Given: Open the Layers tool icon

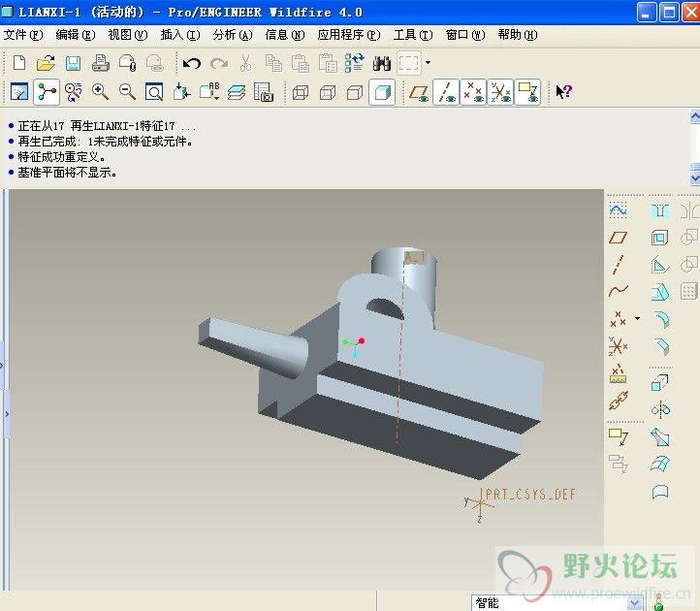Looking at the screenshot, I should [x=237, y=92].
